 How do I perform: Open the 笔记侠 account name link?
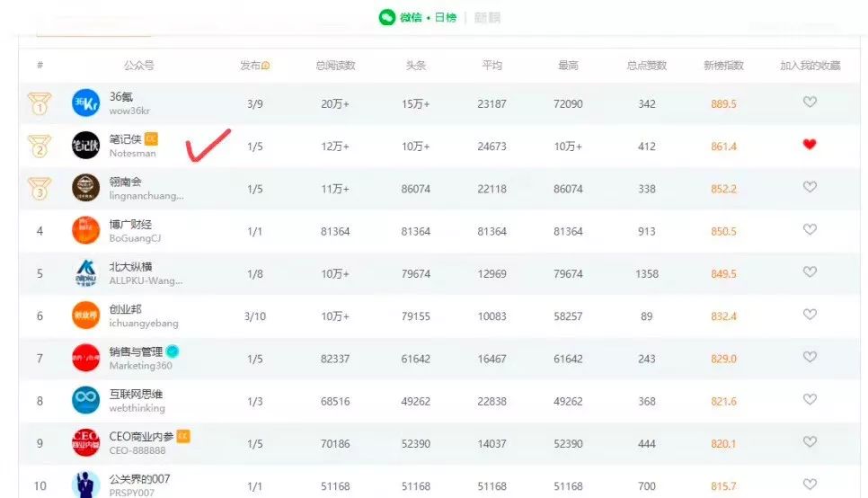pyautogui.click(x=125, y=139)
